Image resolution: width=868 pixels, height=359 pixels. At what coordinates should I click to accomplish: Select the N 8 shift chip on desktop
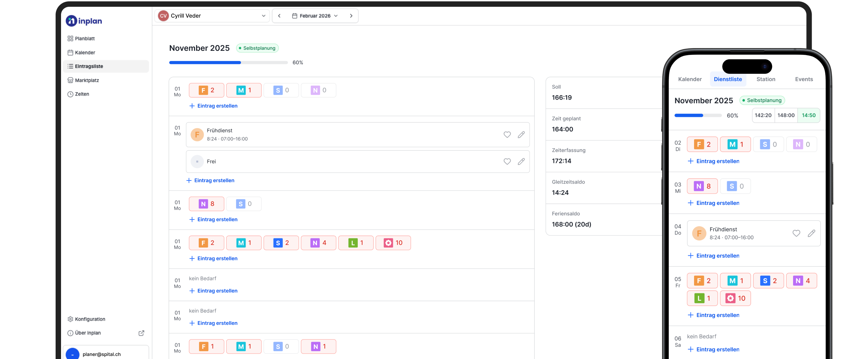[x=206, y=204]
